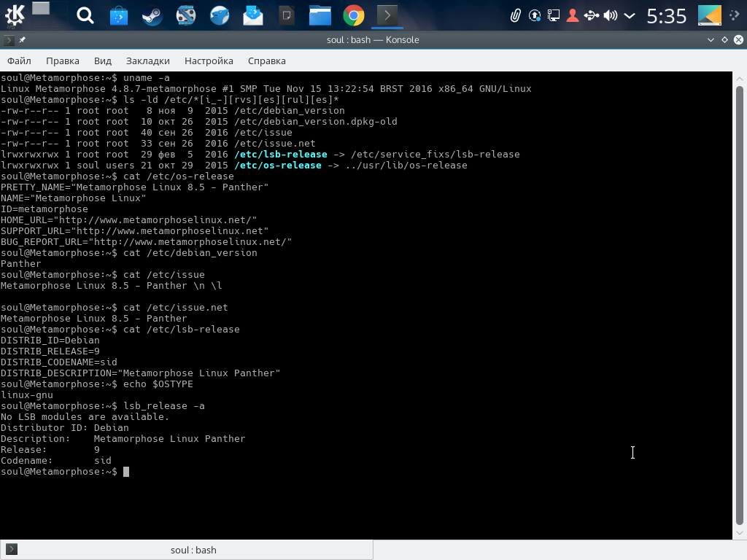Screen dimensions: 747x560
Task: Maximize Konsole with titlebar diamond button
Action: pyautogui.click(x=724, y=40)
